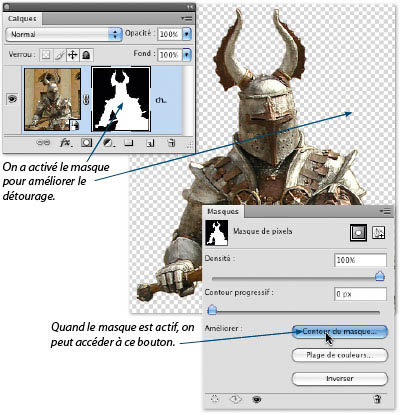The image size is (400, 415).
Task: Hide the layer with the eye icon
Action: pyautogui.click(x=12, y=99)
